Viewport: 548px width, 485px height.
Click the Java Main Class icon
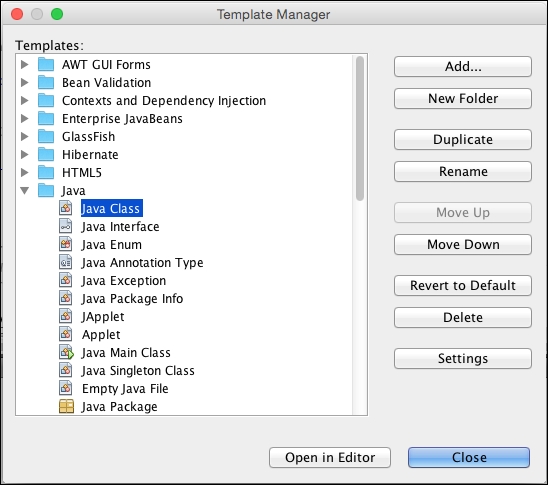click(66, 352)
